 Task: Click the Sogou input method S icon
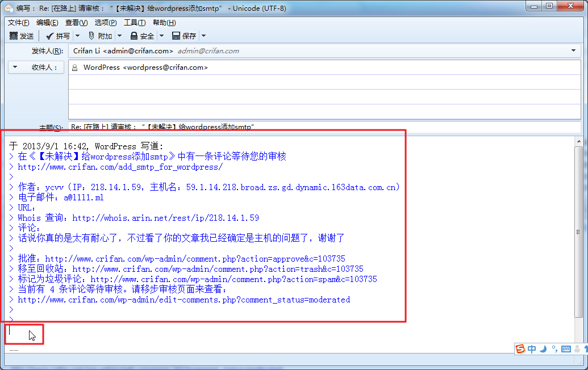[x=520, y=349]
